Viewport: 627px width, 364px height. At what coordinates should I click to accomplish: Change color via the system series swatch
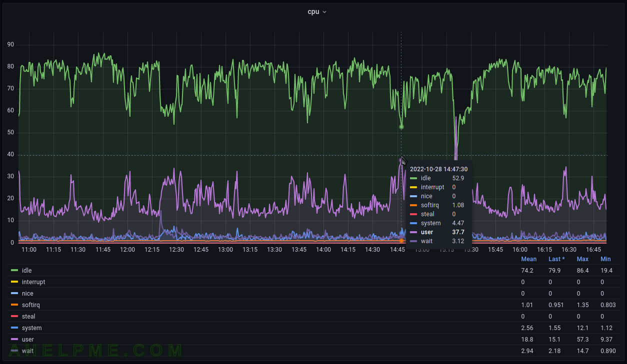pyautogui.click(x=14, y=328)
